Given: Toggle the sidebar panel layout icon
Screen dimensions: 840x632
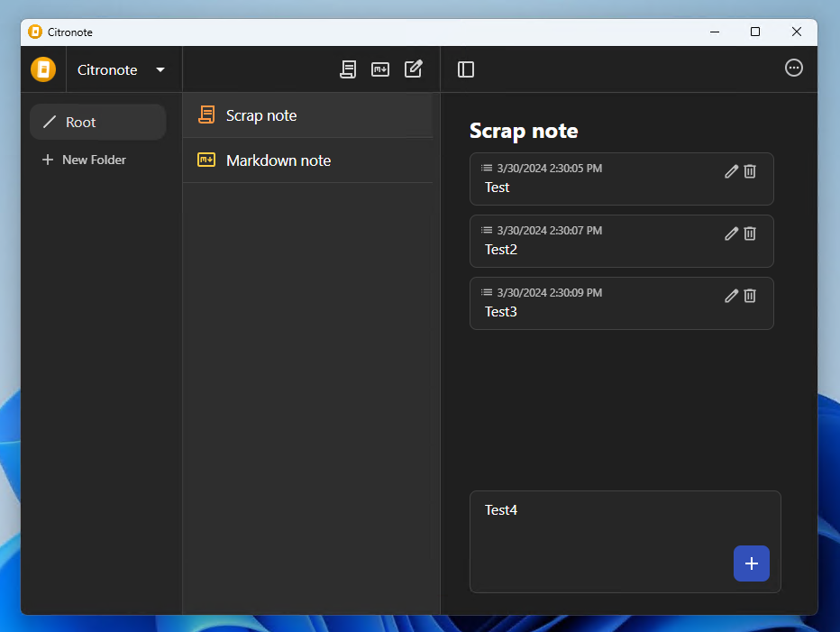Looking at the screenshot, I should pyautogui.click(x=466, y=69).
